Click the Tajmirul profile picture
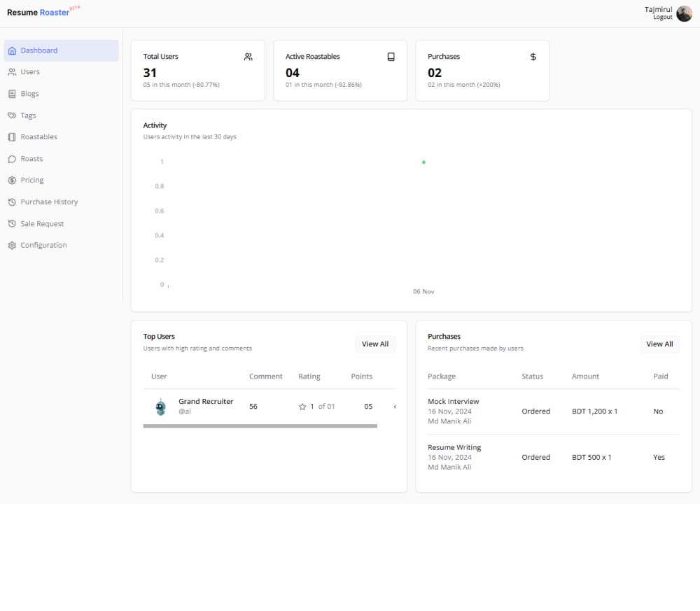The width and height of the screenshot is (700, 611). click(684, 13)
